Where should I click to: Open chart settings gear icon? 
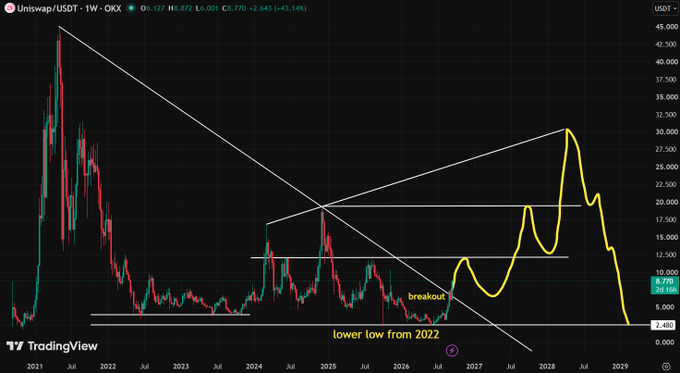[666, 366]
